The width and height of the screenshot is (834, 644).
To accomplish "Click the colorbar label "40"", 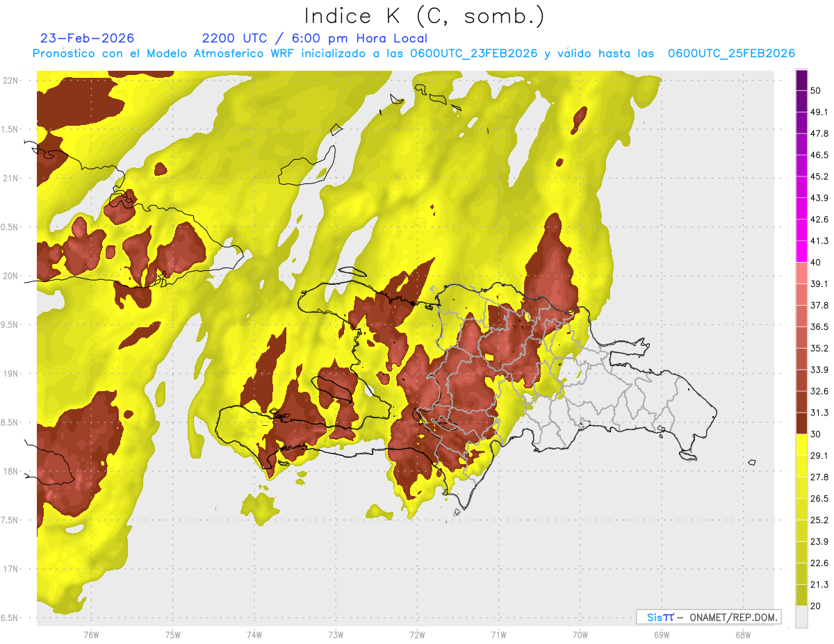I will coord(816,263).
